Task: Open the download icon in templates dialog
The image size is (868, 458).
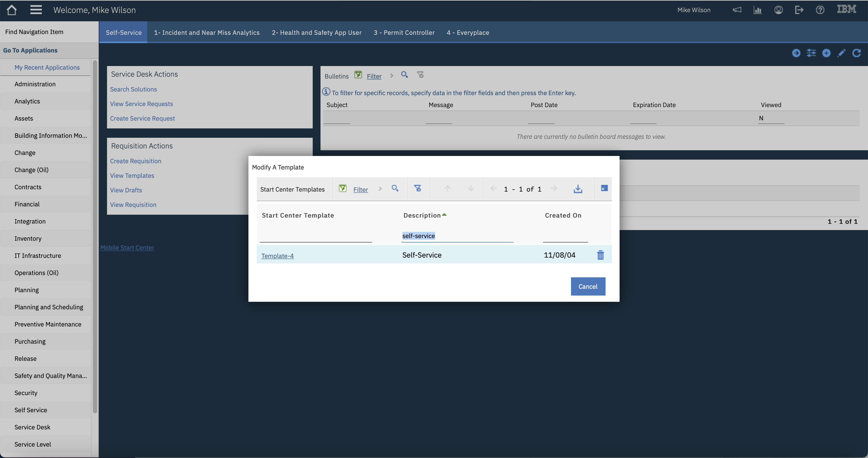Action: (578, 189)
